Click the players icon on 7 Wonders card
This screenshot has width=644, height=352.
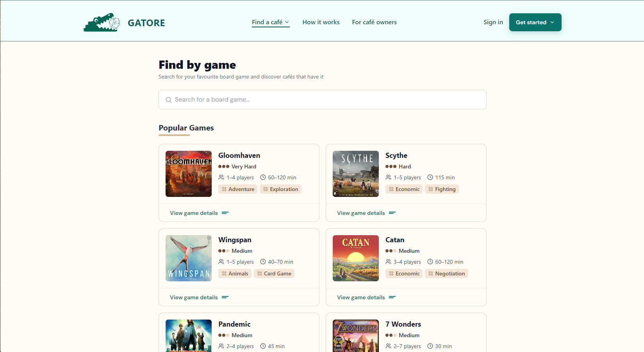[389, 346]
